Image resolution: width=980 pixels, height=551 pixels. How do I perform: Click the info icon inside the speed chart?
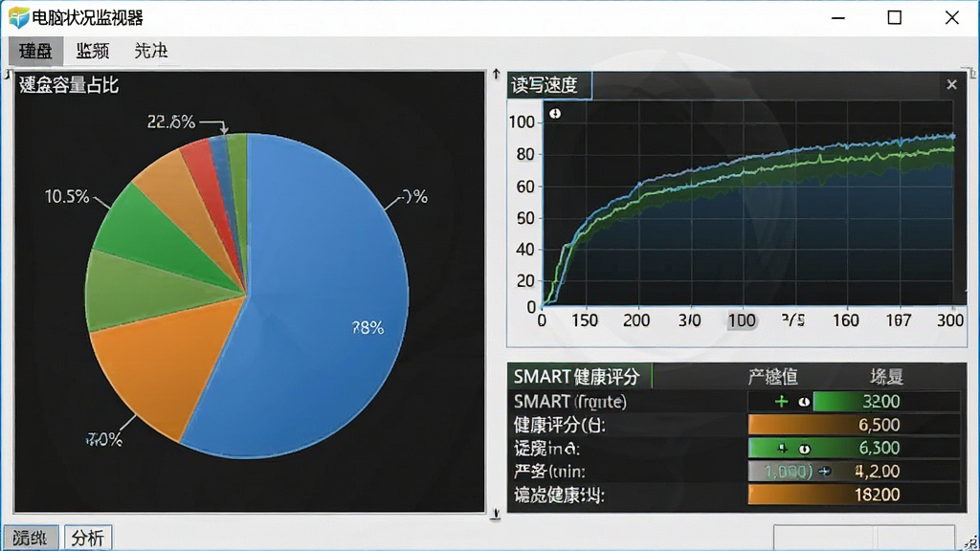click(x=555, y=114)
